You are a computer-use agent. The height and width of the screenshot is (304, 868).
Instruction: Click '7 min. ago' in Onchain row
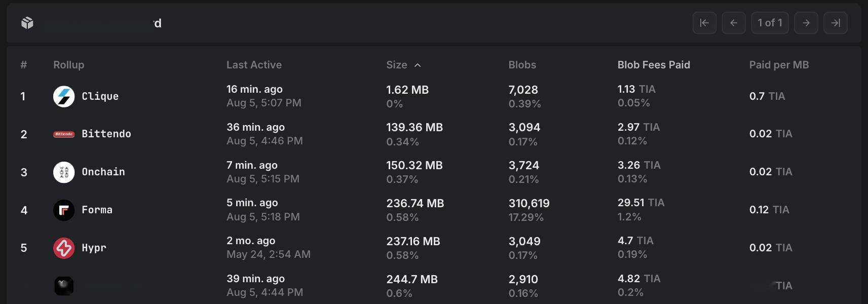252,165
